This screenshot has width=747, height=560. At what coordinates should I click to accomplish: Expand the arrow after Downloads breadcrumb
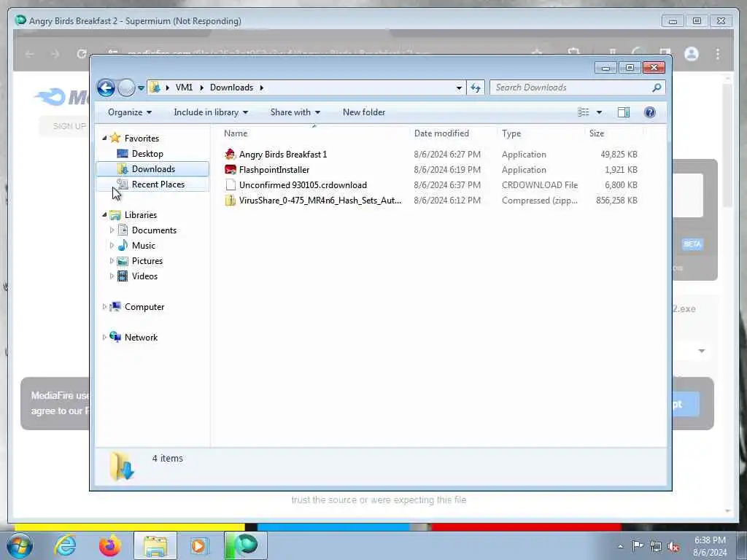(262, 87)
